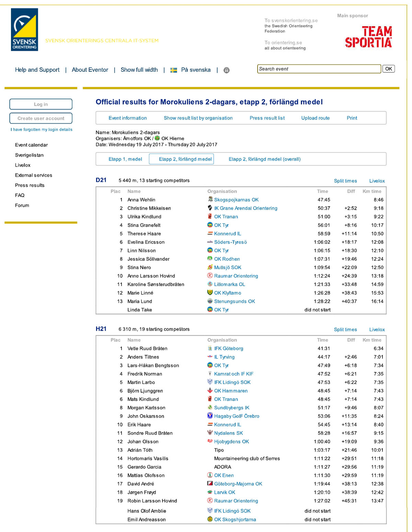Click the D21 class heading
Image resolution: width=412 pixels, height=532 pixels.
coord(101,180)
